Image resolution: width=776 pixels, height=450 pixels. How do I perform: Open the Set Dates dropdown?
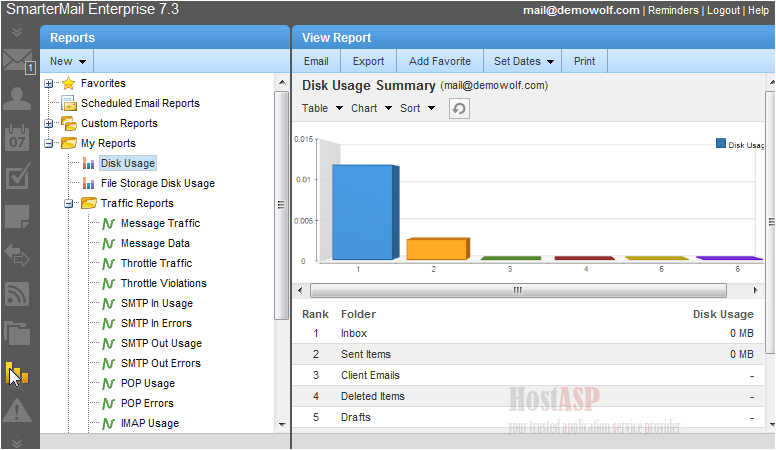click(523, 61)
